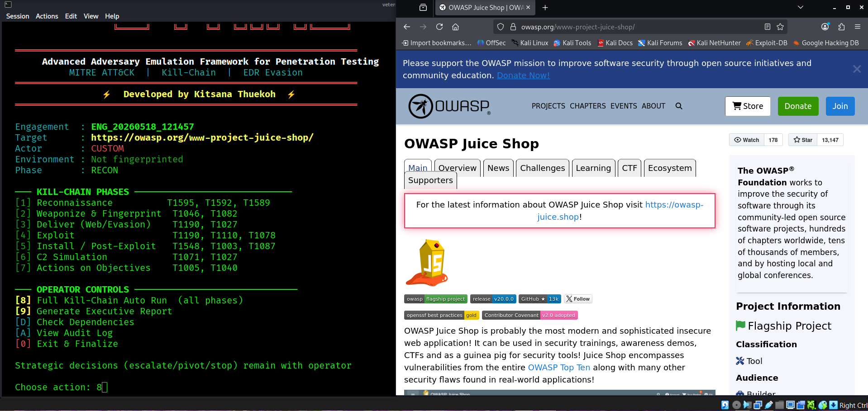Dismiss the donation banner with the X

click(857, 69)
